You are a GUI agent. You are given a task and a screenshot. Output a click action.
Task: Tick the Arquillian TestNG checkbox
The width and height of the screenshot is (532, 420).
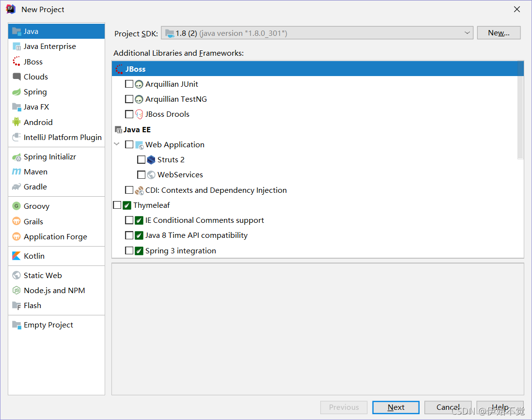click(129, 99)
